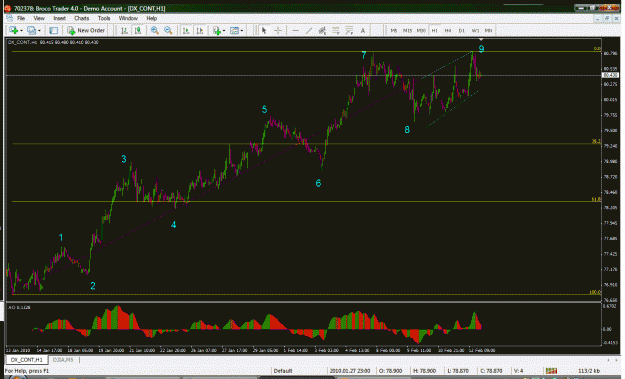Image resolution: width=625 pixels, height=379 pixels.
Task: Switch timeframe to M5
Action: [394, 30]
